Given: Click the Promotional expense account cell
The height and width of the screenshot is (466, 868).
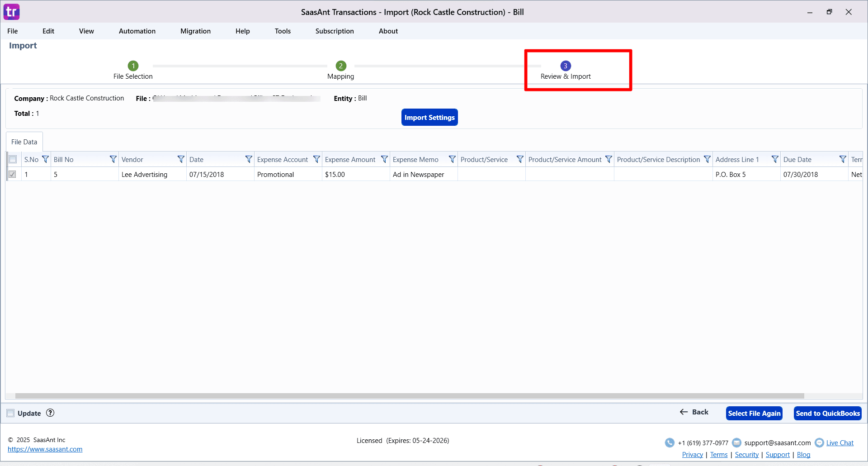Looking at the screenshot, I should tap(288, 174).
